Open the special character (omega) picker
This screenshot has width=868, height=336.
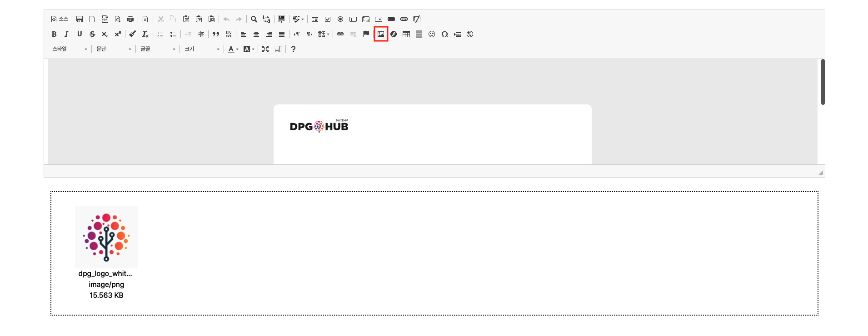coord(444,34)
